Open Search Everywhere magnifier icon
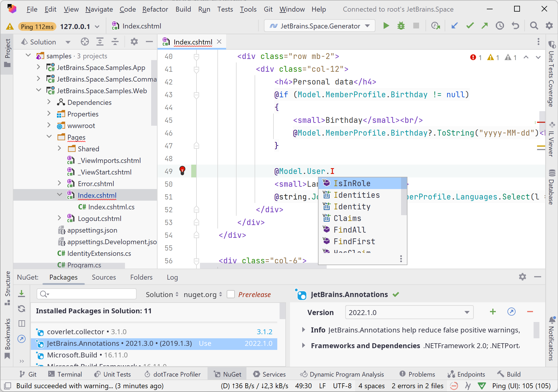The width and height of the screenshot is (558, 392). pos(534,26)
